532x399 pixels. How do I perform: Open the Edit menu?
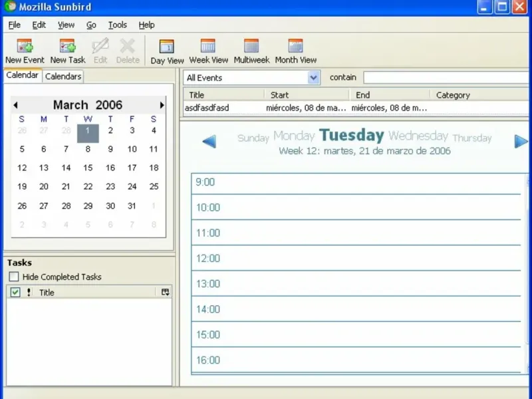[39, 25]
